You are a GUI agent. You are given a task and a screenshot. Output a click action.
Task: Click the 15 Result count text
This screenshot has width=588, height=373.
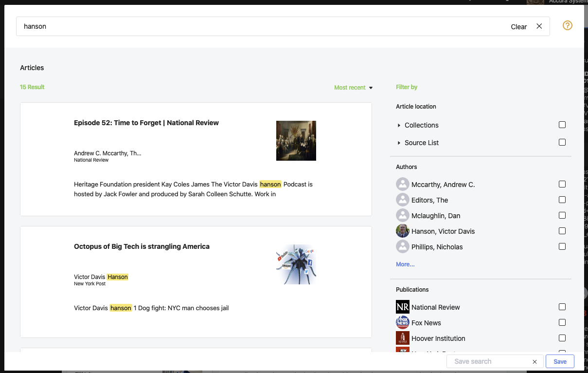(32, 87)
